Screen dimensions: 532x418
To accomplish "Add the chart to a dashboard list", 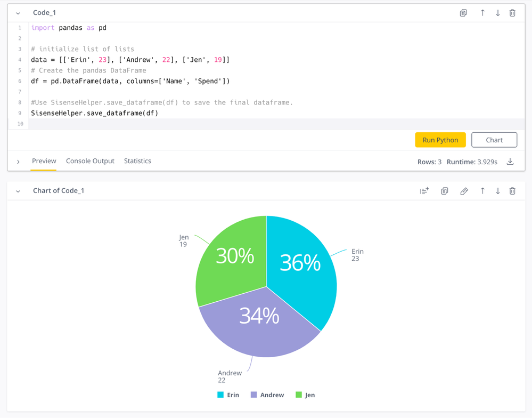I will click(x=424, y=191).
